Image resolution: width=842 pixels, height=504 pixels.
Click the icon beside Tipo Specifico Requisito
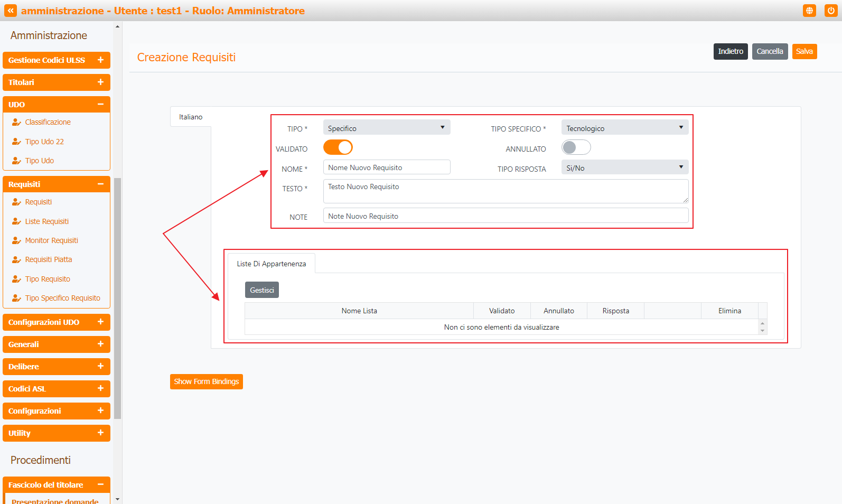(x=16, y=298)
